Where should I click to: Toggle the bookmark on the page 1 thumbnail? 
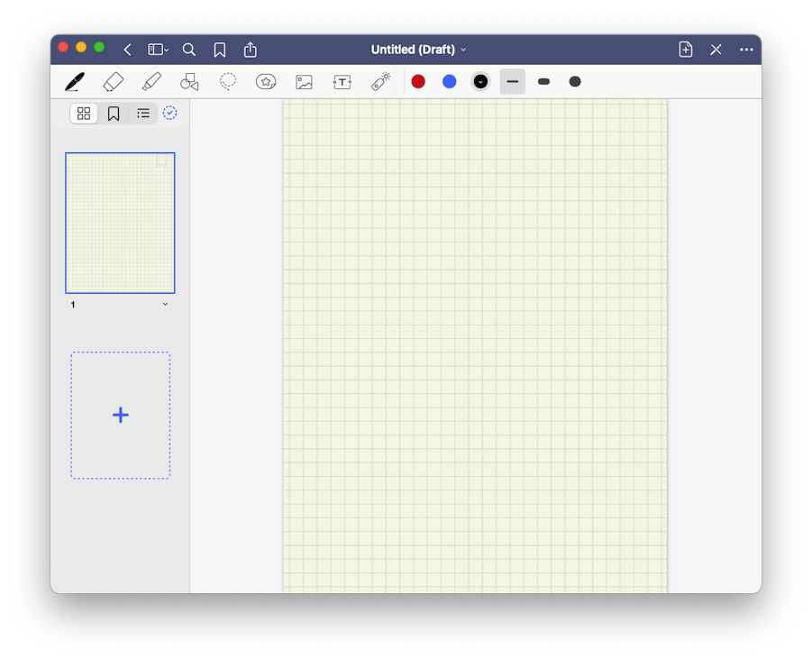[x=161, y=161]
